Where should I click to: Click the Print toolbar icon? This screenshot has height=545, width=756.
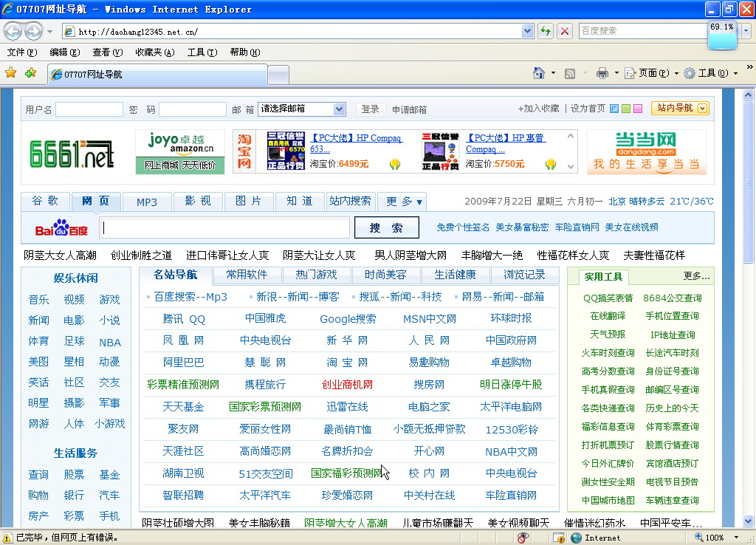[x=602, y=73]
